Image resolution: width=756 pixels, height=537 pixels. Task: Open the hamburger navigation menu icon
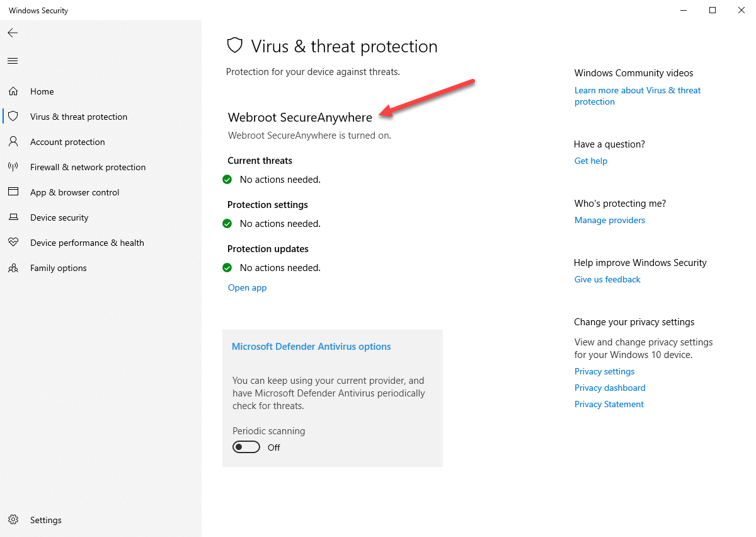click(x=13, y=61)
